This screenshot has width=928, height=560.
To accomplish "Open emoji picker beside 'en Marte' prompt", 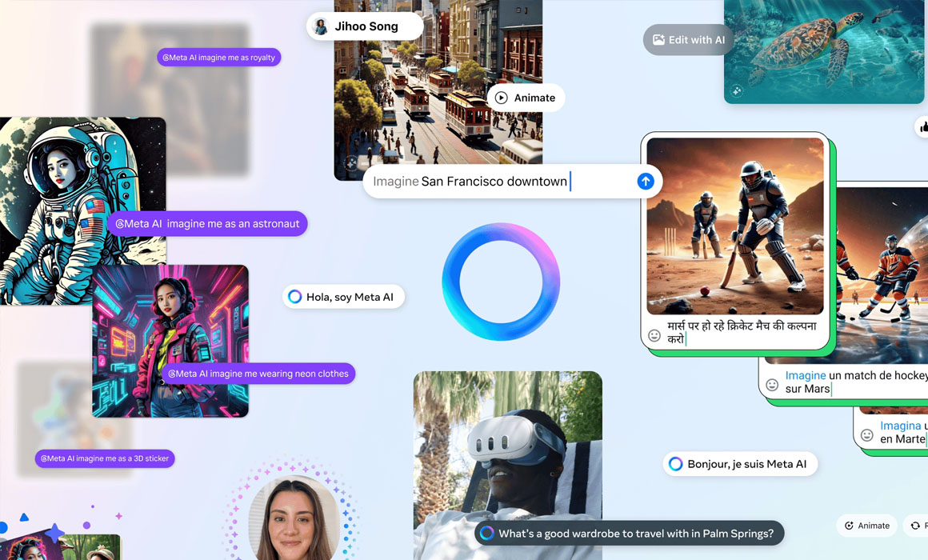I will tap(866, 435).
